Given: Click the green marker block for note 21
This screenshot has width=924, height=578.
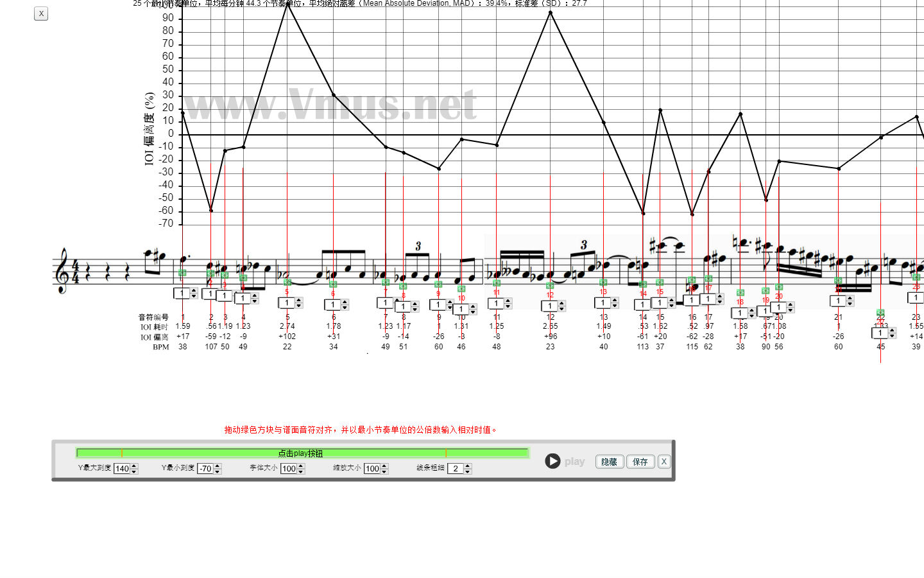Looking at the screenshot, I should (x=838, y=281).
